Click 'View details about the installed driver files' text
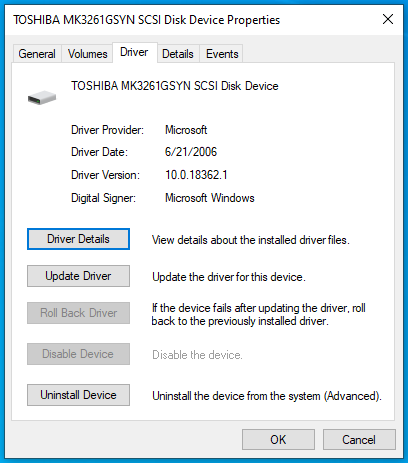Viewport: 408px width, 463px height. coord(251,240)
